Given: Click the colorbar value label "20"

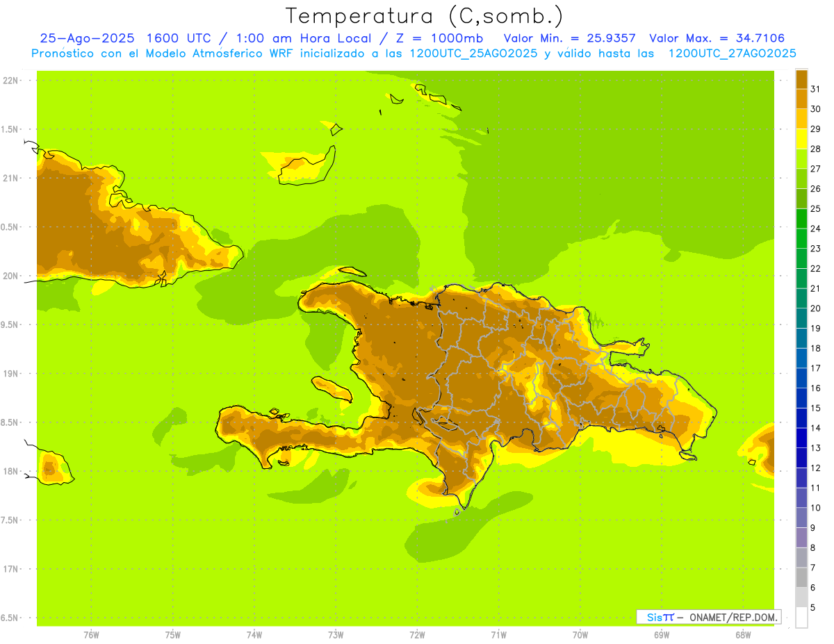Looking at the screenshot, I should tap(815, 308).
